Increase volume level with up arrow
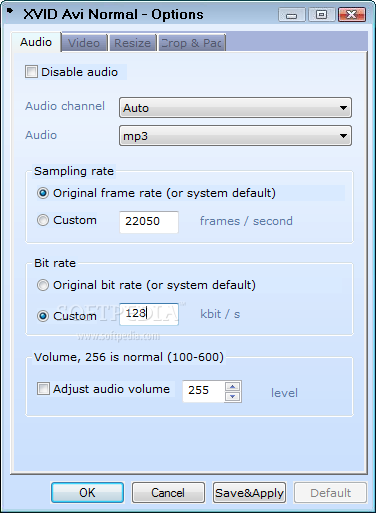The image size is (376, 513). (232, 386)
